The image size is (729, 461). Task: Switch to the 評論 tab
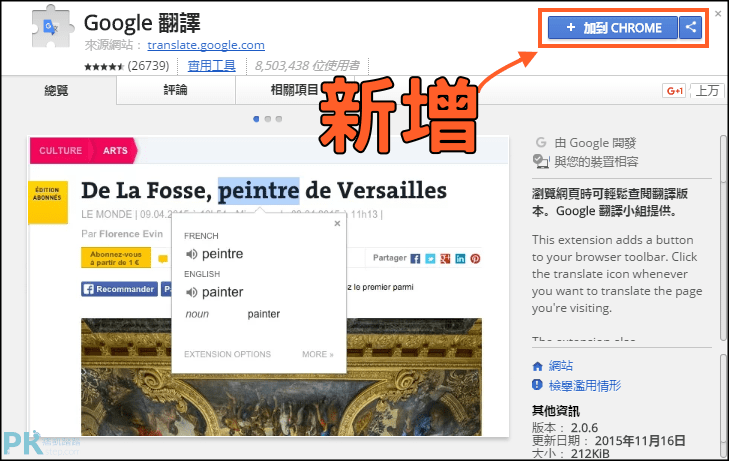click(x=176, y=90)
